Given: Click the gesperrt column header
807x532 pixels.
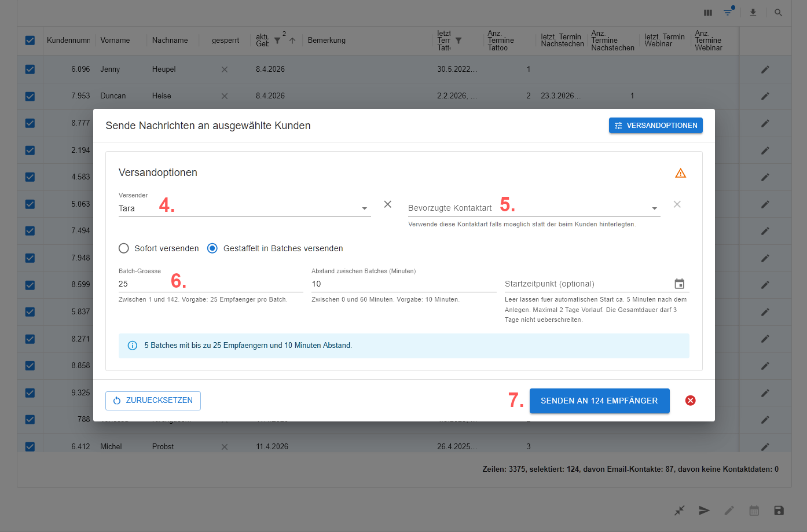Looking at the screenshot, I should (226, 41).
